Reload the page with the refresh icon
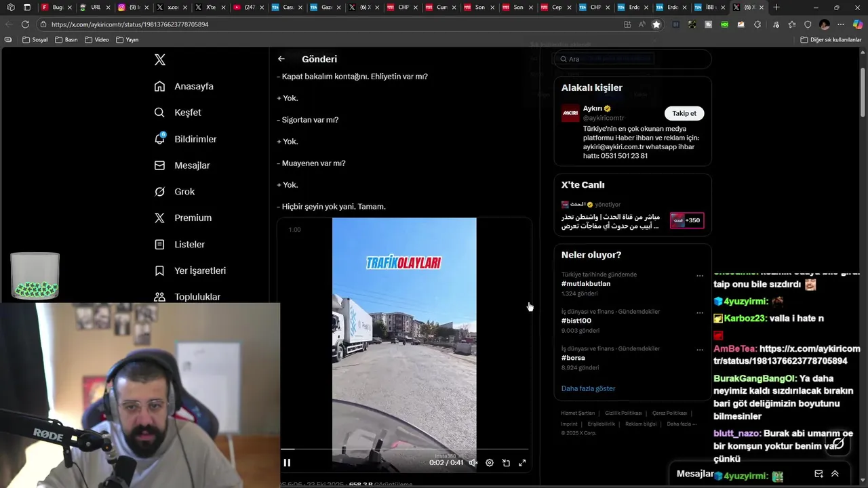The width and height of the screenshot is (868, 488). [25, 24]
